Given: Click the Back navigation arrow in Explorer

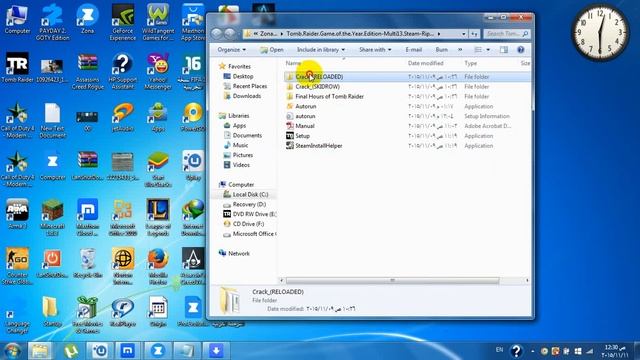Looking at the screenshot, I should [x=217, y=33].
